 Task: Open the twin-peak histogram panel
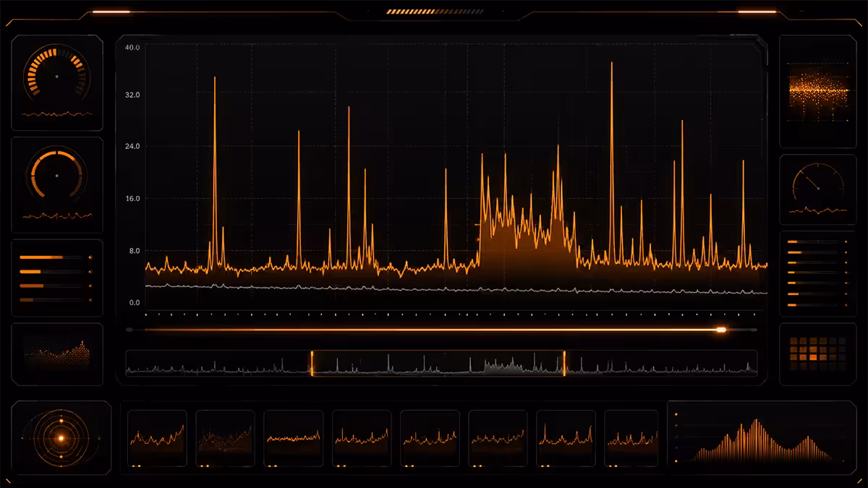pos(761,437)
